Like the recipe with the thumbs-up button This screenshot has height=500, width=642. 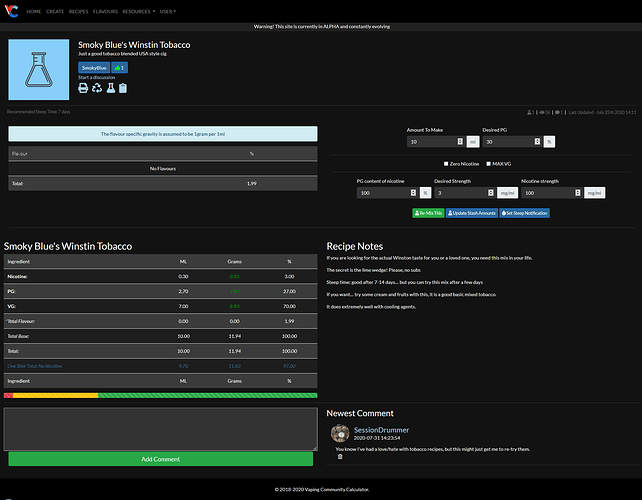coord(120,68)
